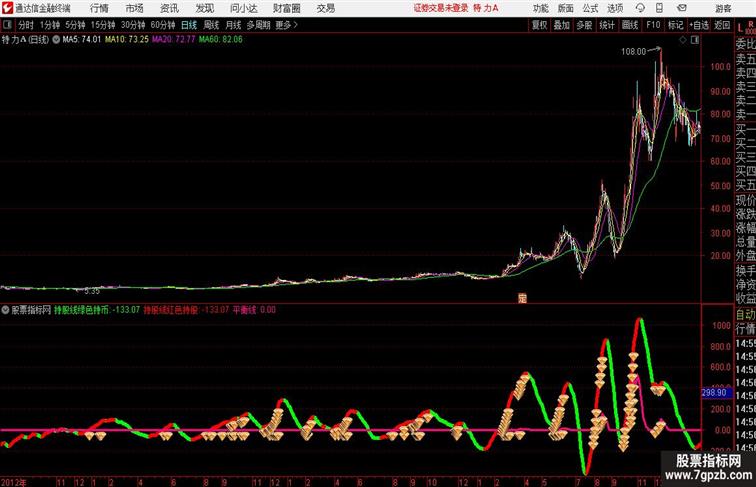Switch to 60分钟 period
Image resolution: width=756 pixels, height=487 pixels.
pos(162,25)
